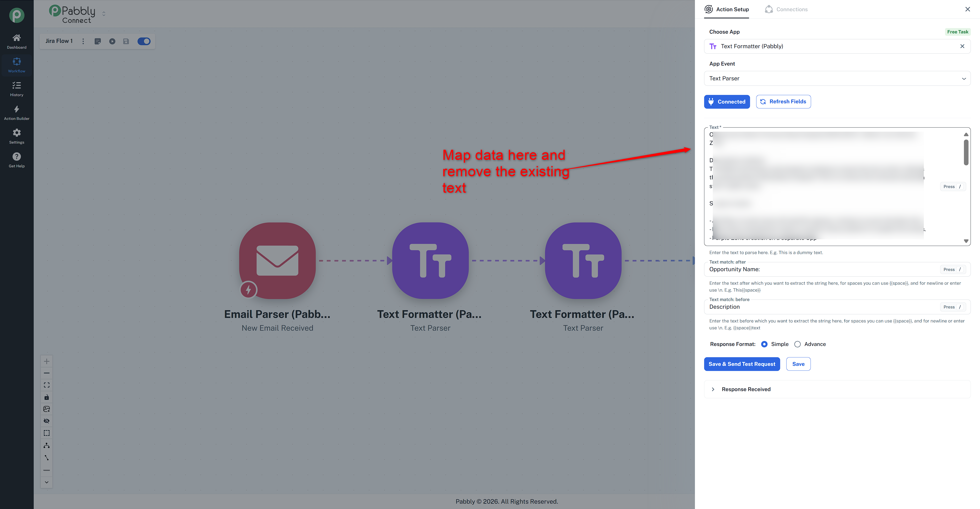Screen dimensions: 980x509
Task: Select the Simple response format
Action: click(x=764, y=344)
